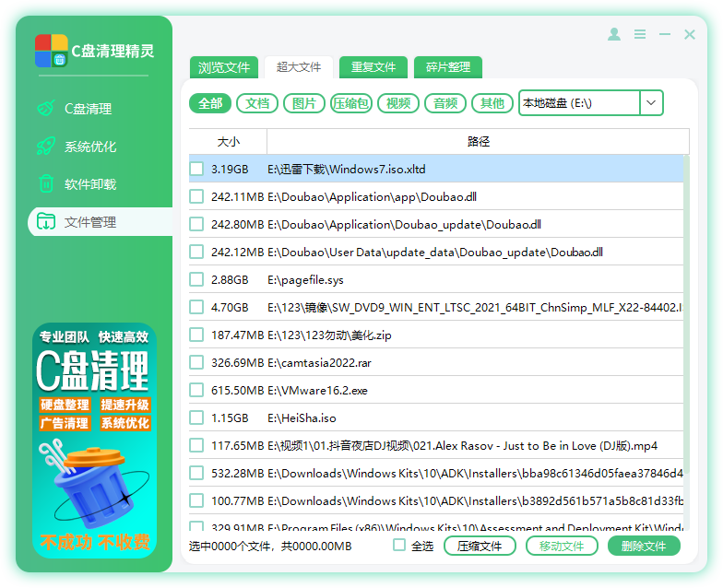Click the vertical scrollbar of file list
The image size is (723, 588).
[x=685, y=276]
